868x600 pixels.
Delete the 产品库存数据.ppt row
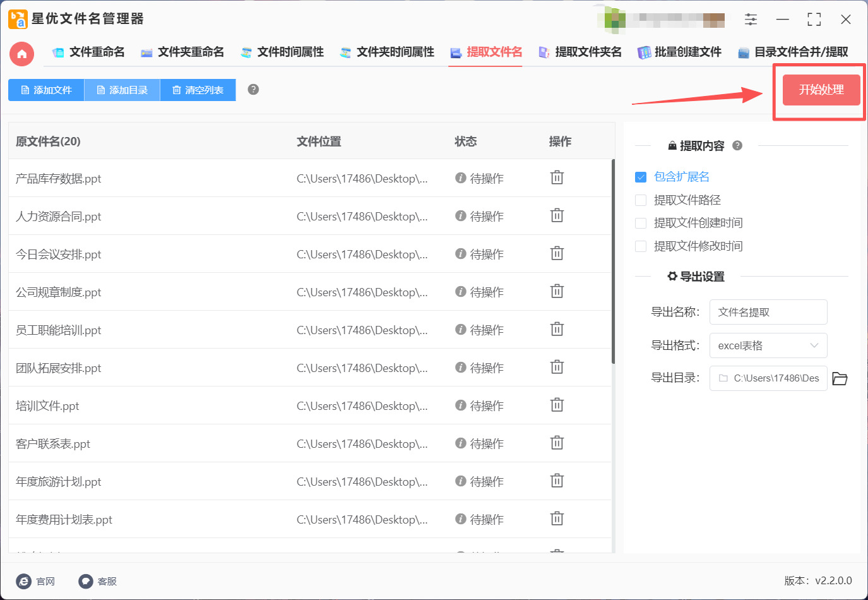coord(557,177)
